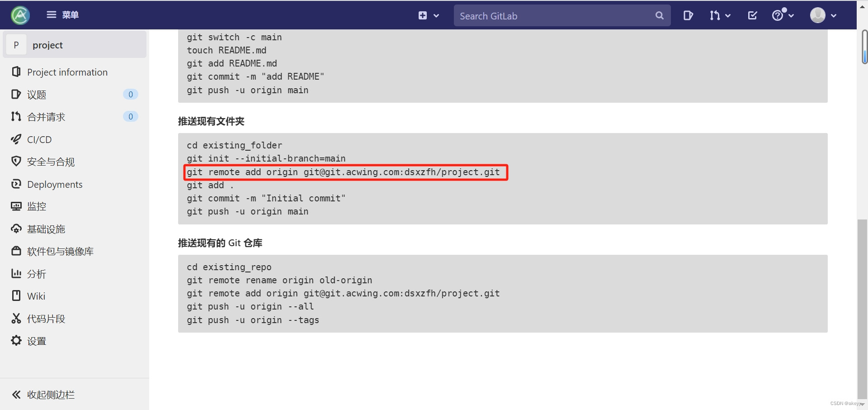Collapse the sidebar via 收起侧边栏
Viewport: 868px width, 410px height.
(x=43, y=394)
